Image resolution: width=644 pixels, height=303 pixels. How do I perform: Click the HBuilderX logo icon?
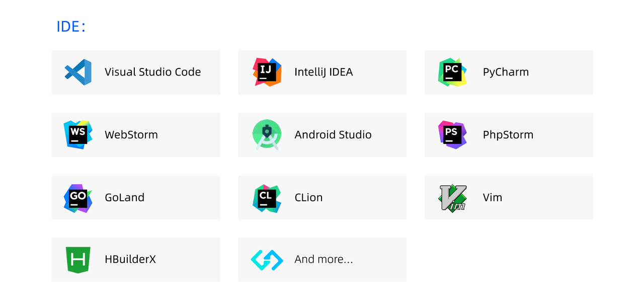(x=78, y=260)
